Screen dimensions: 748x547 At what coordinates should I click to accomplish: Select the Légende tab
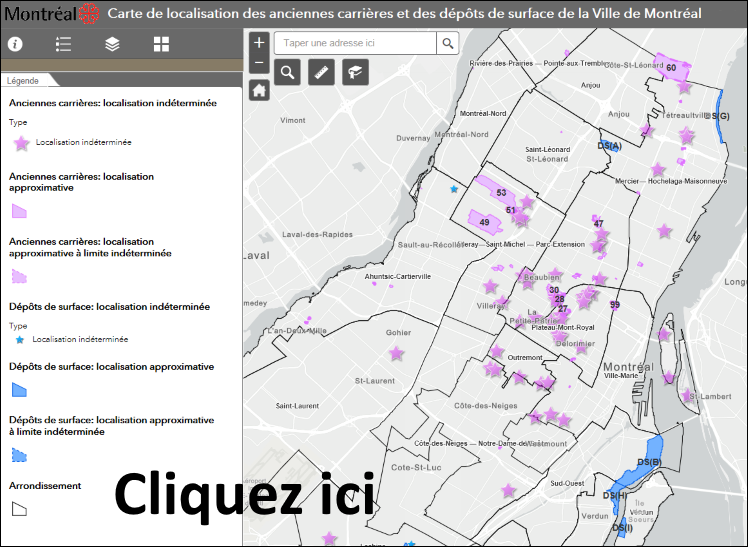point(24,80)
